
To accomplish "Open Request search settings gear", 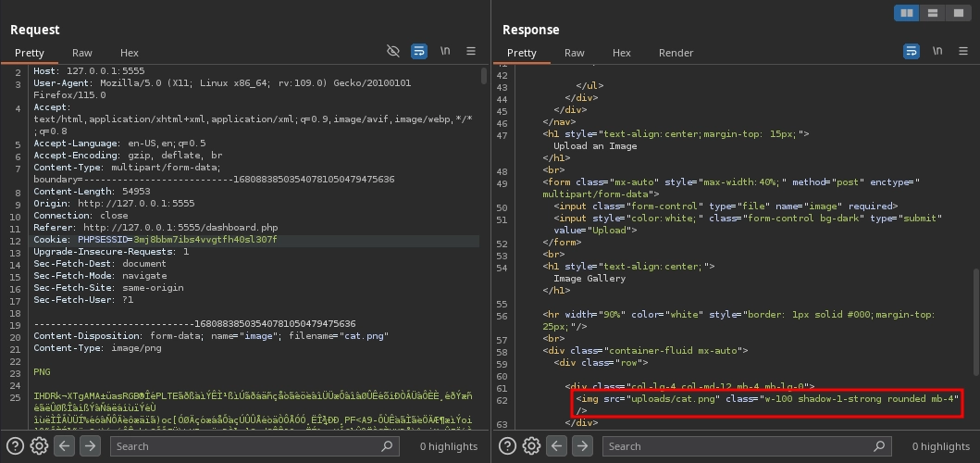I will (39, 446).
